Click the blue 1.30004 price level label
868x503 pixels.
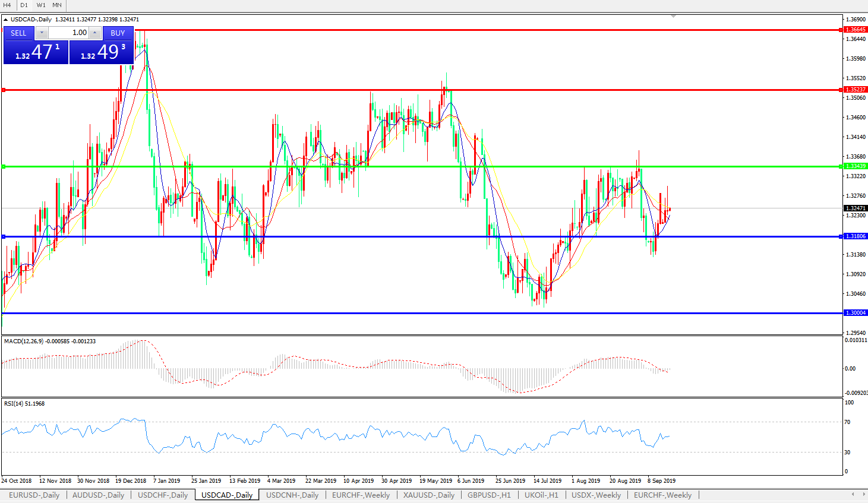coord(855,313)
